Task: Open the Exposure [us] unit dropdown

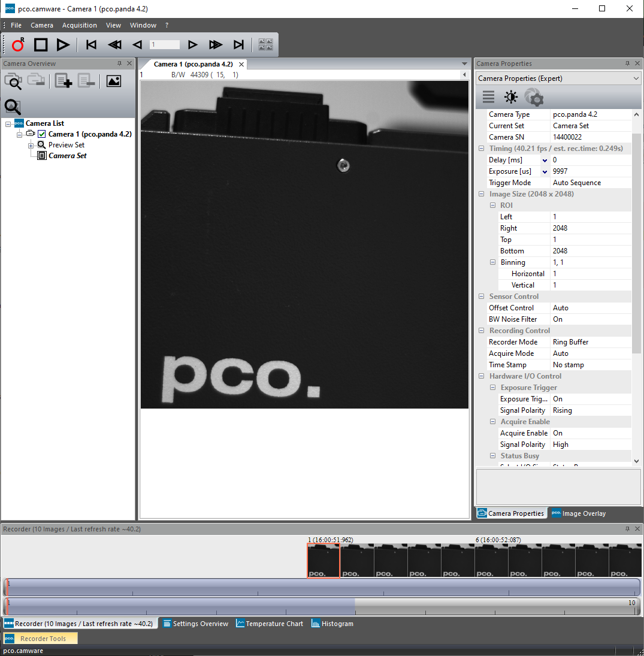Action: [x=543, y=171]
